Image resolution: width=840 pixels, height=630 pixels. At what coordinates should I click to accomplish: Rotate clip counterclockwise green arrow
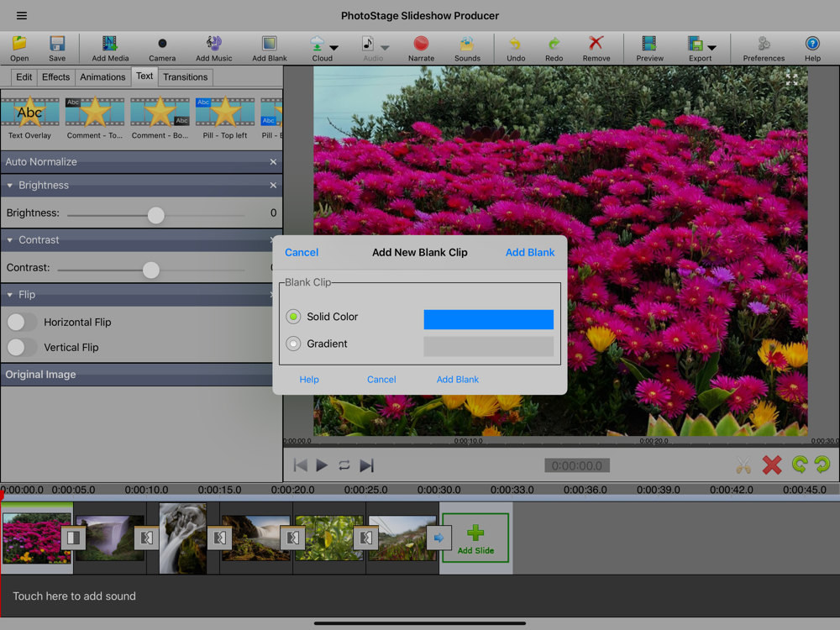click(800, 465)
